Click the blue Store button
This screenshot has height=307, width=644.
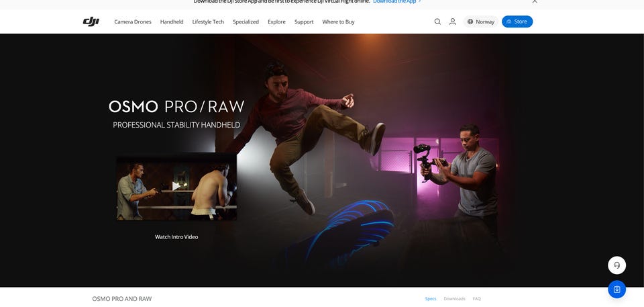tap(517, 21)
